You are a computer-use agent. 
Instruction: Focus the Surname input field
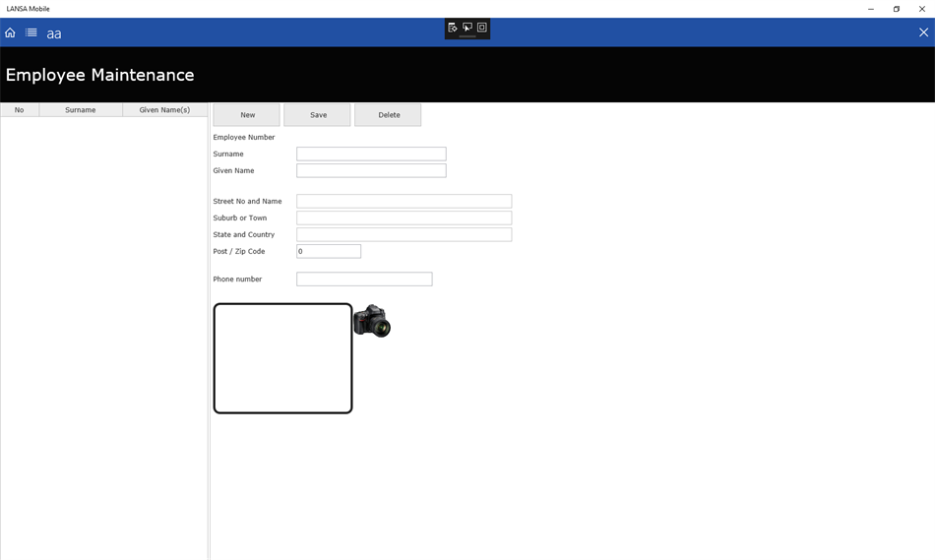(371, 154)
